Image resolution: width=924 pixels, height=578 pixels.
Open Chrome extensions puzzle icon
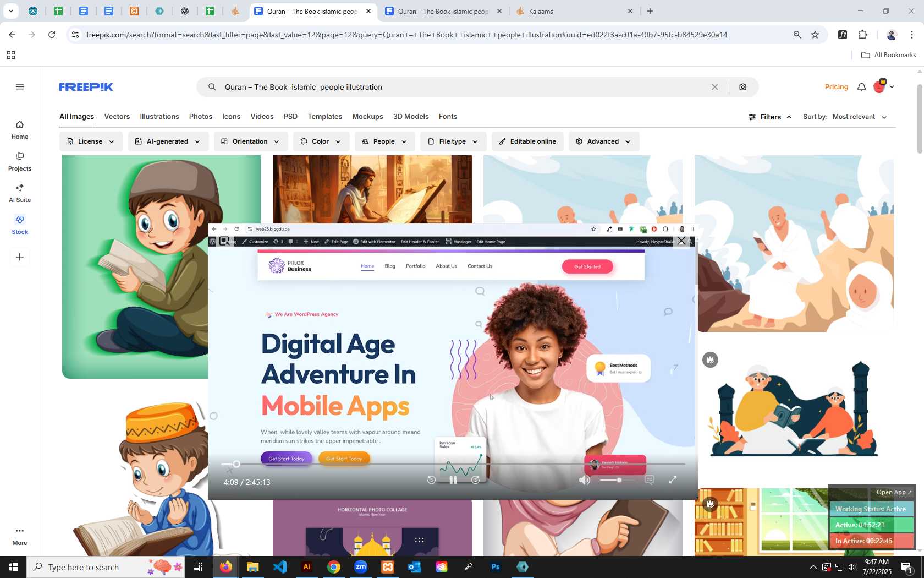pos(862,35)
